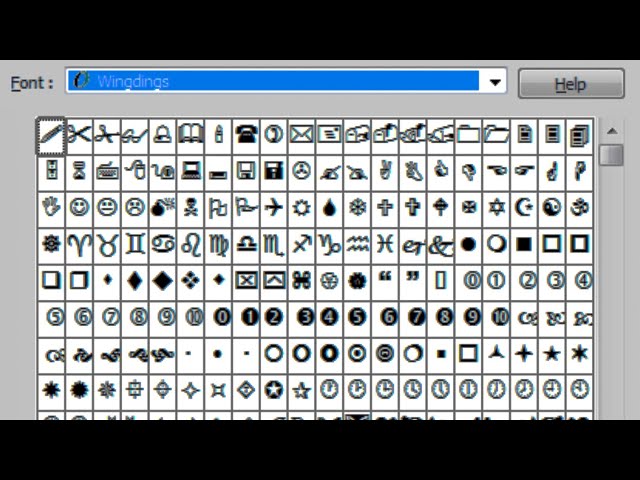The width and height of the screenshot is (640, 480).
Task: Choose the Leo zodiac symbol
Action: coord(191,244)
